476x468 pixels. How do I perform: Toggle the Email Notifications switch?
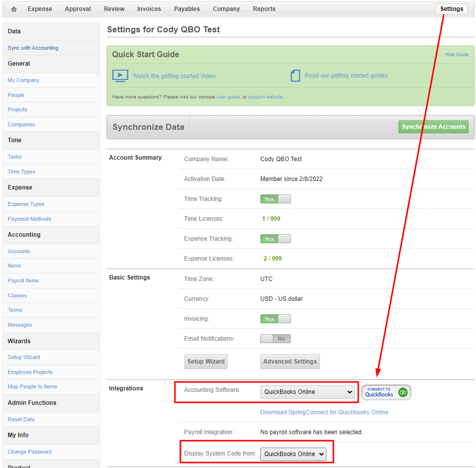[275, 339]
